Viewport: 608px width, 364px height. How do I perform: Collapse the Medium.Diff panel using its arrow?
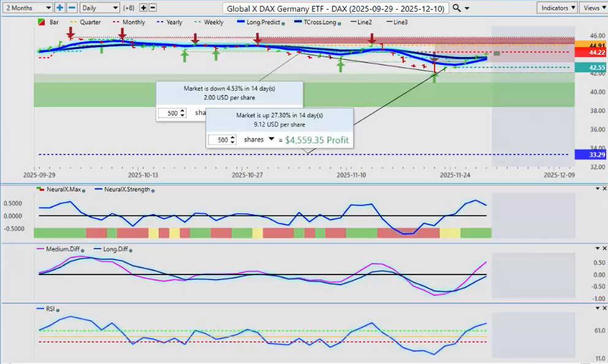point(597,248)
